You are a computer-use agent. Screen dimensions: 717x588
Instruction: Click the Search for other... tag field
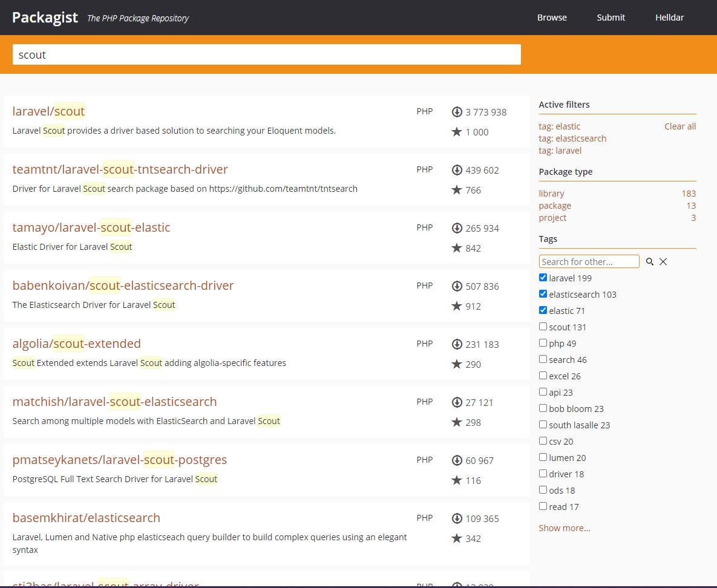pos(589,261)
